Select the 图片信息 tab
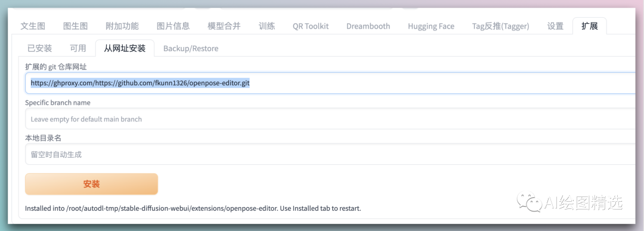This screenshot has width=644, height=231. [174, 26]
